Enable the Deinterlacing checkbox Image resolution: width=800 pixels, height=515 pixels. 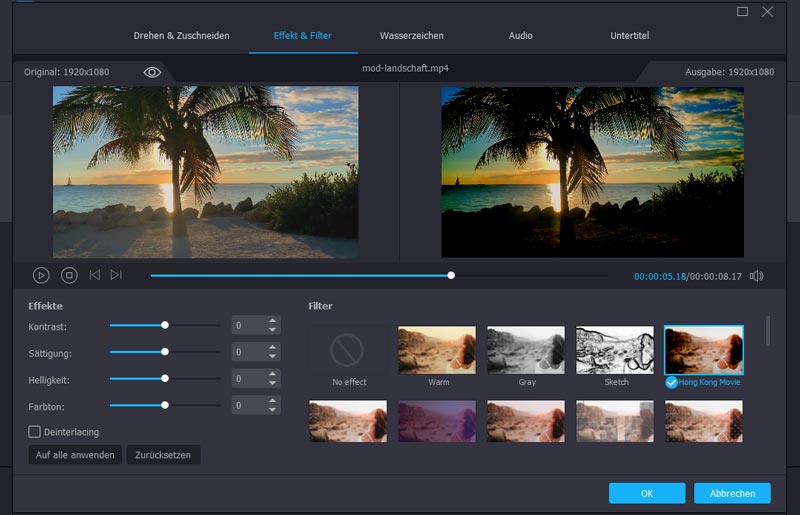pyautogui.click(x=35, y=432)
